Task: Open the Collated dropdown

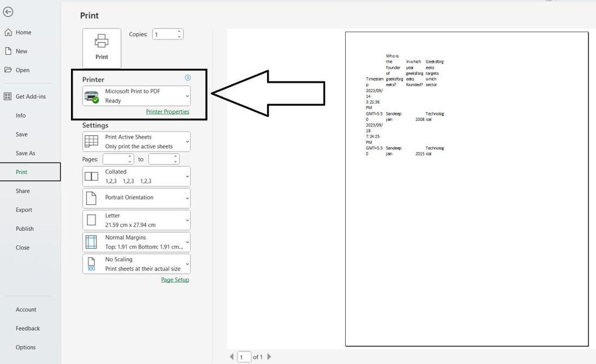Action: (136, 177)
